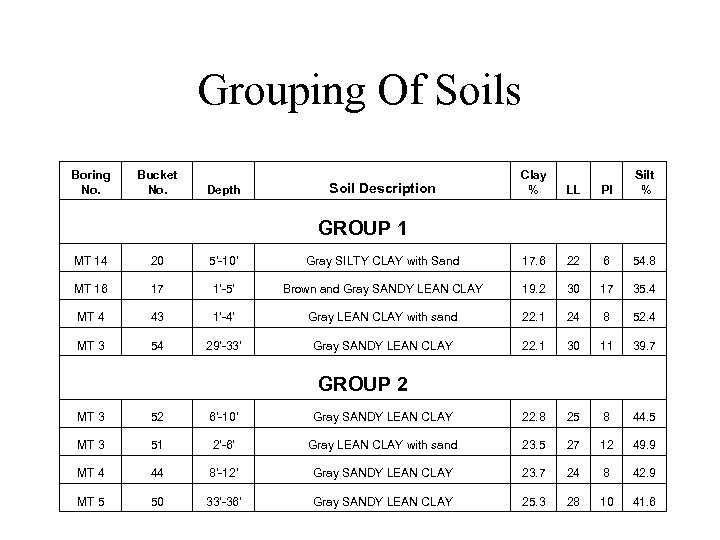Click the "Bucket No." column header
Viewport: 720px width, 540px height.
[x=157, y=181]
